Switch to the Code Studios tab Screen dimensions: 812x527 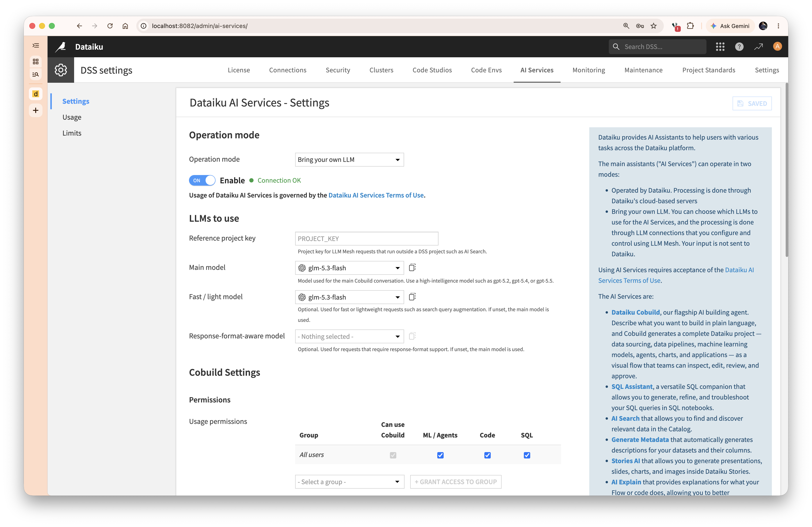click(x=432, y=70)
